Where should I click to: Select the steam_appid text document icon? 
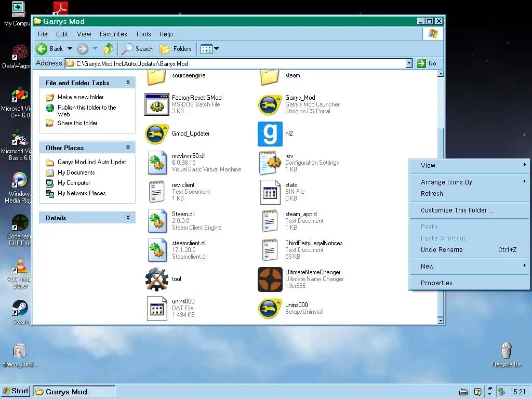(x=270, y=221)
